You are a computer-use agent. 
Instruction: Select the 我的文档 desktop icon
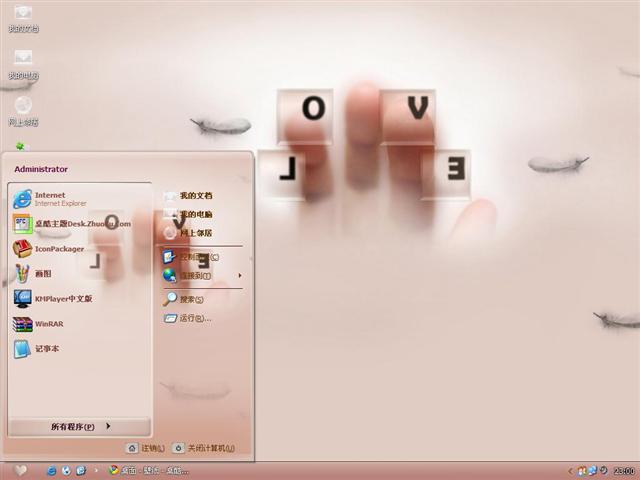23,18
